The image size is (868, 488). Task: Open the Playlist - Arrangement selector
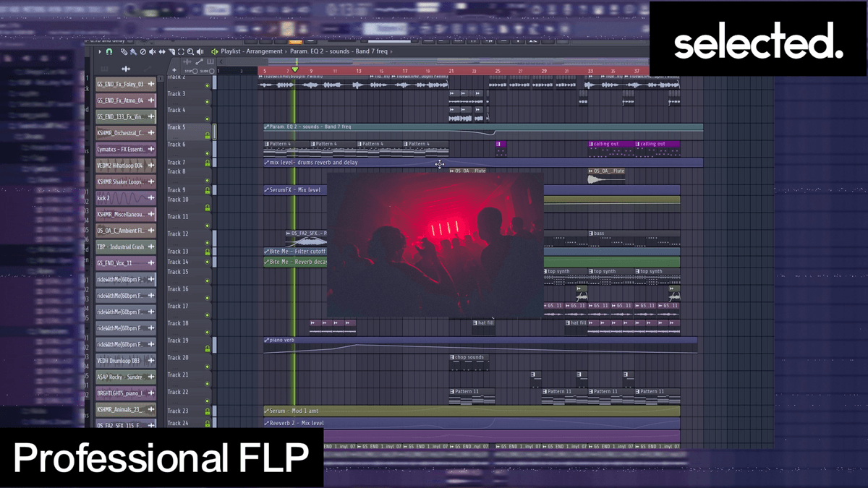pyautogui.click(x=251, y=52)
